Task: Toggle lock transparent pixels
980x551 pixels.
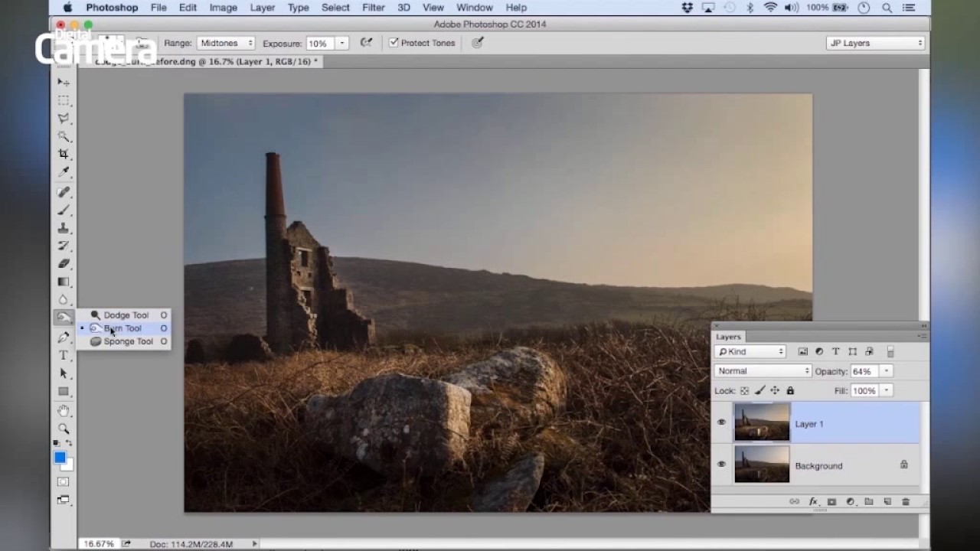Action: tap(744, 390)
